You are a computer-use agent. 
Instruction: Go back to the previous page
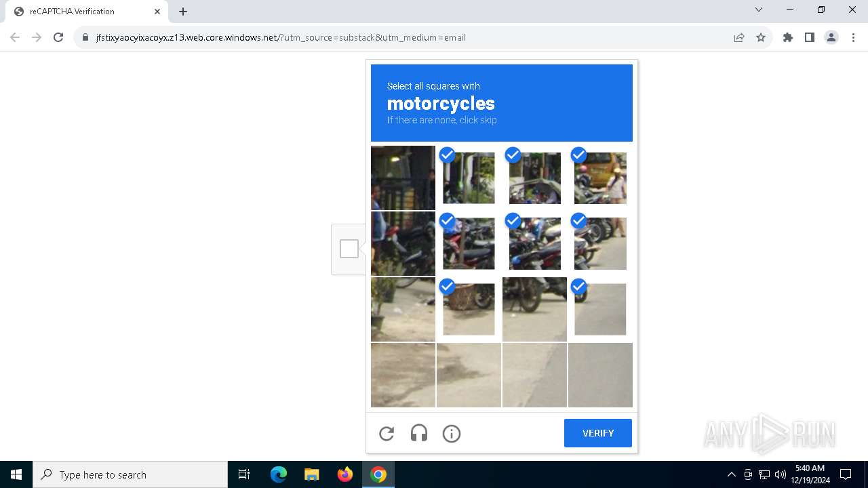(x=15, y=37)
